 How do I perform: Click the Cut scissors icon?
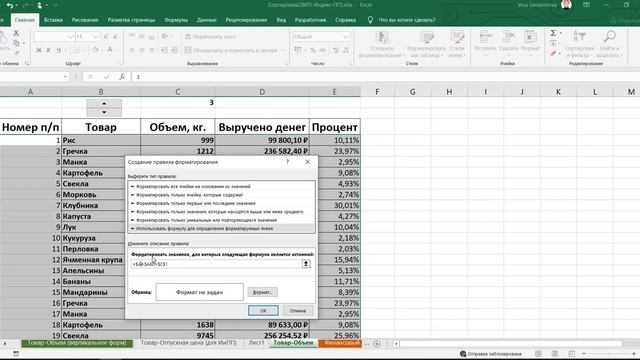[16, 33]
